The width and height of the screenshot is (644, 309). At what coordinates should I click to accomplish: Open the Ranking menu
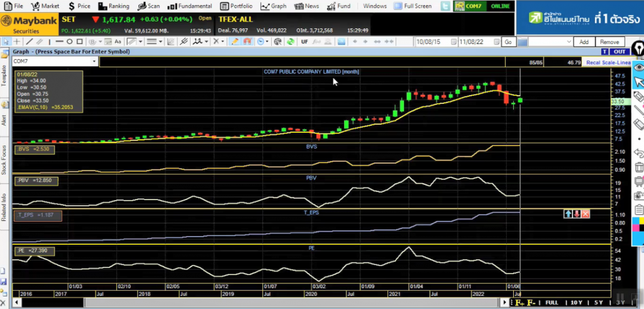point(114,6)
